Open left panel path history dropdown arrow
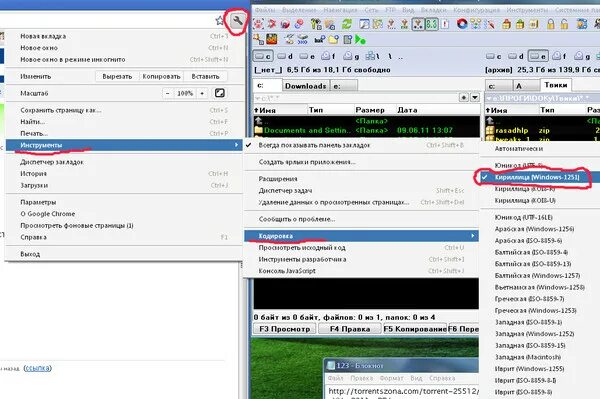This screenshot has width=600, height=399. 475,98
